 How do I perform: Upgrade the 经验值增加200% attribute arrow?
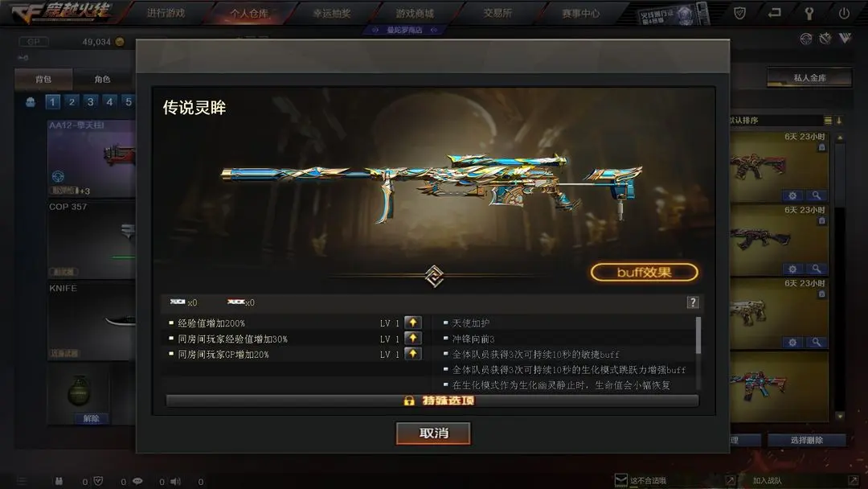click(x=412, y=323)
